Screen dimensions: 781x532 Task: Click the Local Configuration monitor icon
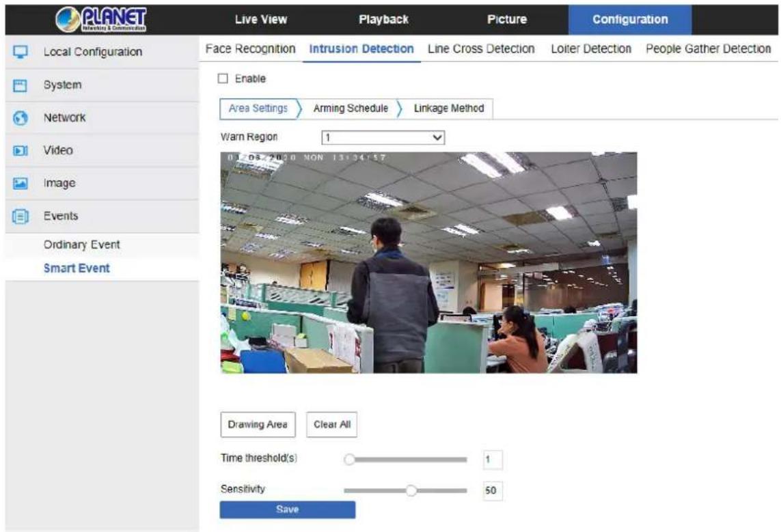point(20,52)
